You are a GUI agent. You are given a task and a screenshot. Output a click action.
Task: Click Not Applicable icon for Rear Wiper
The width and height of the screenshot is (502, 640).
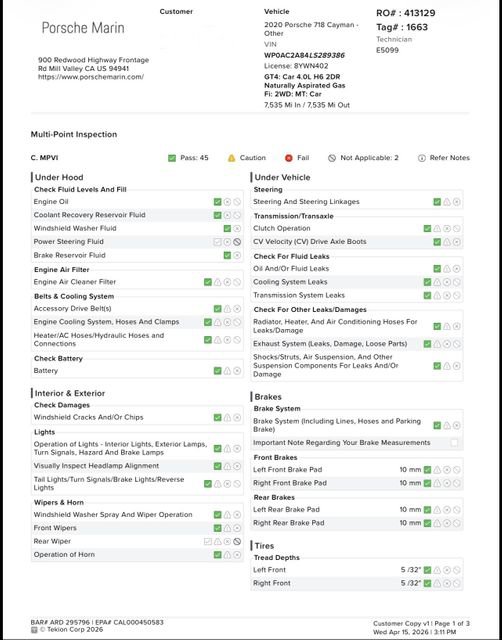[x=237, y=542]
